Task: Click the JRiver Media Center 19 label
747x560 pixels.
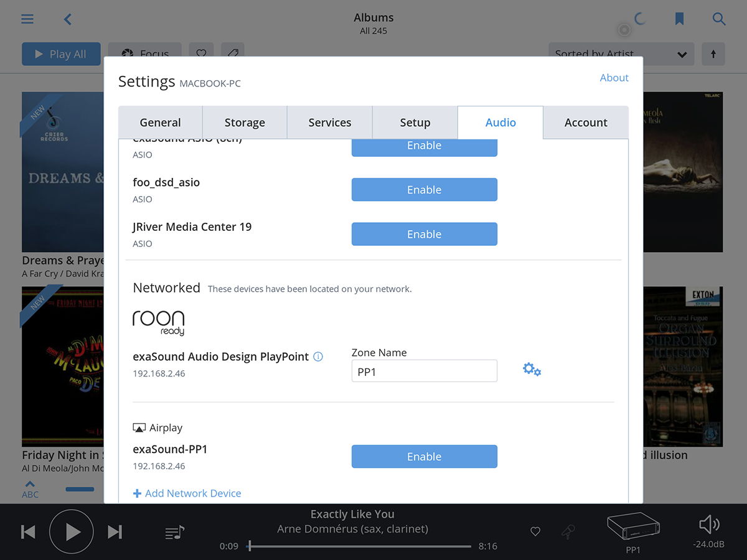Action: (192, 227)
